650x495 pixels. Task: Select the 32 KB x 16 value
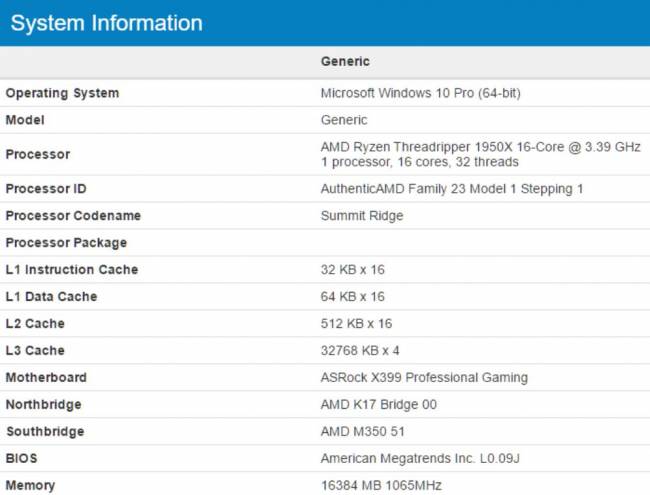[x=352, y=269]
